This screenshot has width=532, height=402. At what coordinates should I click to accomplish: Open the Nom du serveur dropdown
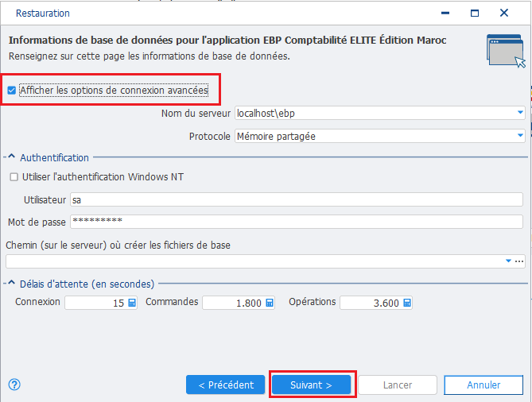pos(520,112)
